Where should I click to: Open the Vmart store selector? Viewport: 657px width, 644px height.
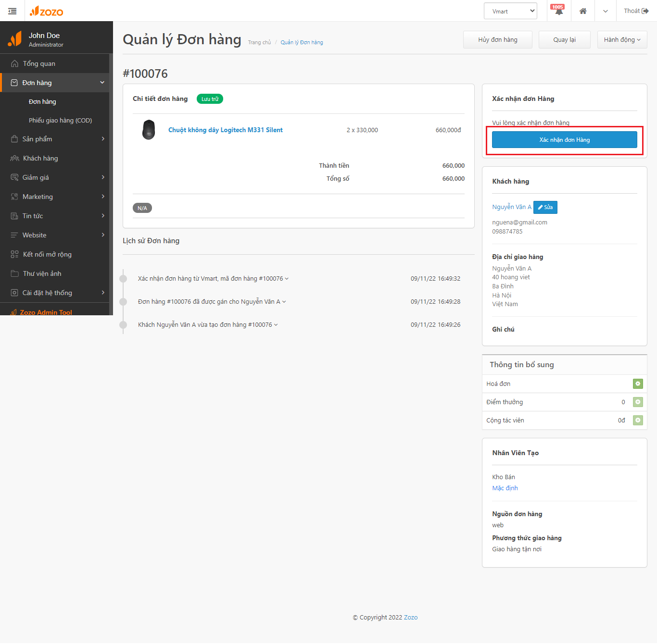(510, 11)
